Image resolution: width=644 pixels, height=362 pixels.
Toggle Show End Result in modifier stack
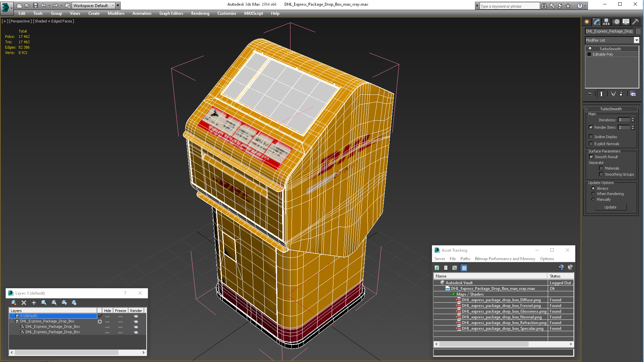[601, 94]
